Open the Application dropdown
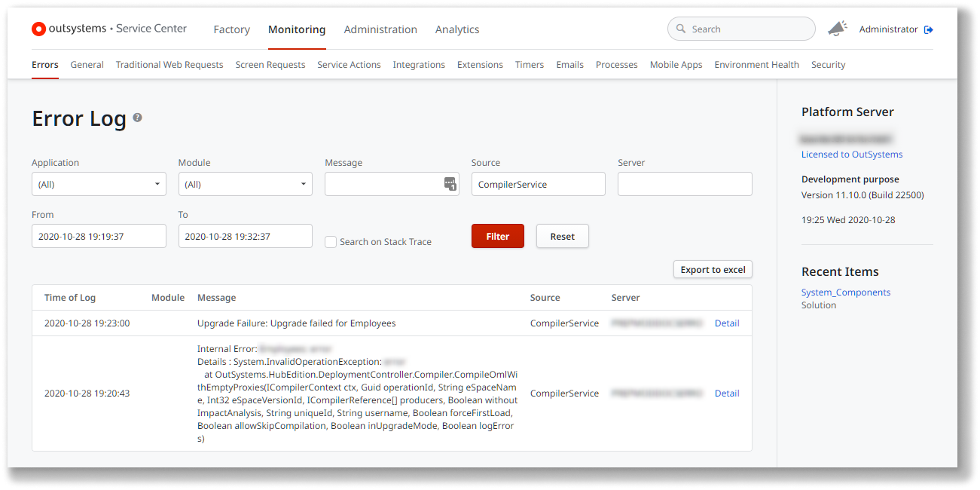The width and height of the screenshot is (980, 490). coord(99,183)
